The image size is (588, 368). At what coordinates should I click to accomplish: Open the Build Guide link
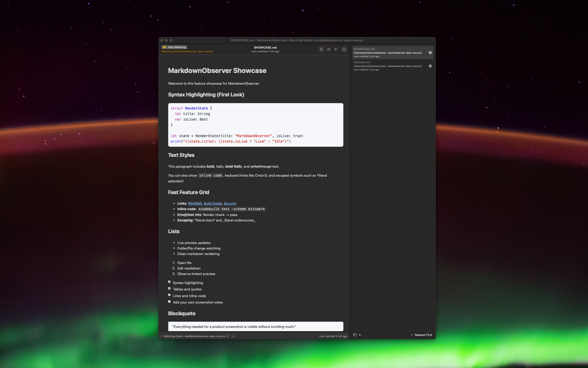coord(212,203)
